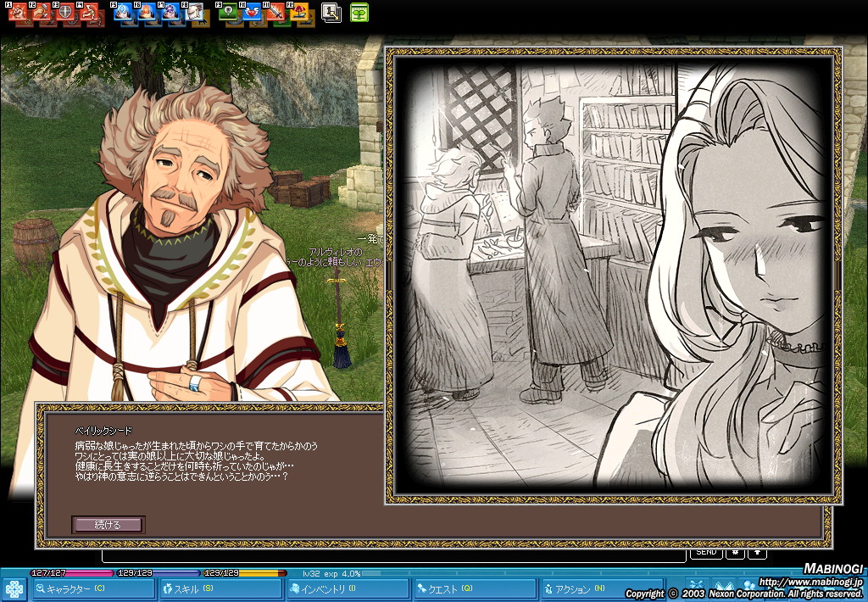Click the monitor icon numbered 1
Image resolution: width=868 pixels, height=602 pixels.
click(331, 12)
